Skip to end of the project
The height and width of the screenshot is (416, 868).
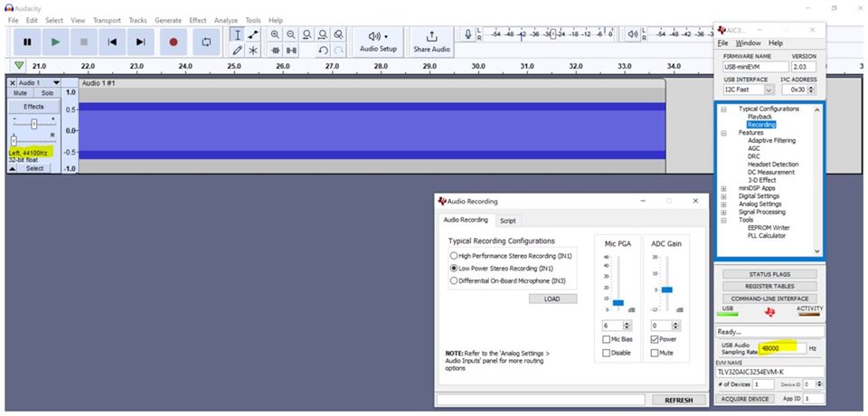(141, 43)
